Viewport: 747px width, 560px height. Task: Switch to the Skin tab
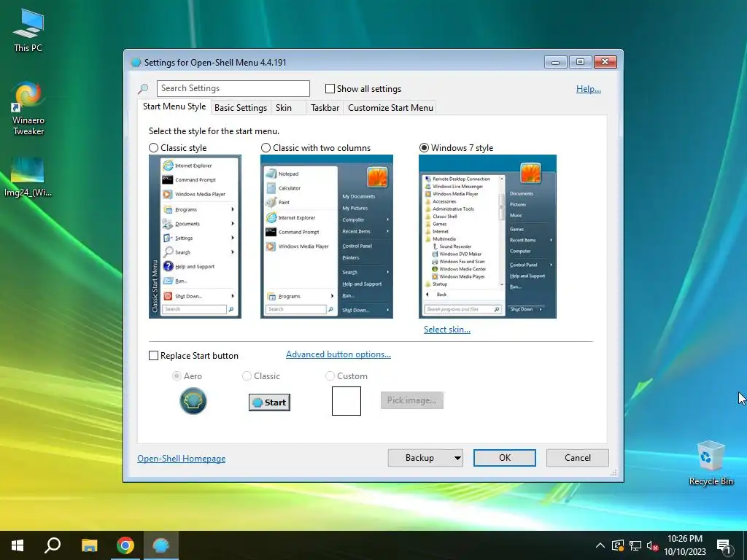click(x=284, y=108)
